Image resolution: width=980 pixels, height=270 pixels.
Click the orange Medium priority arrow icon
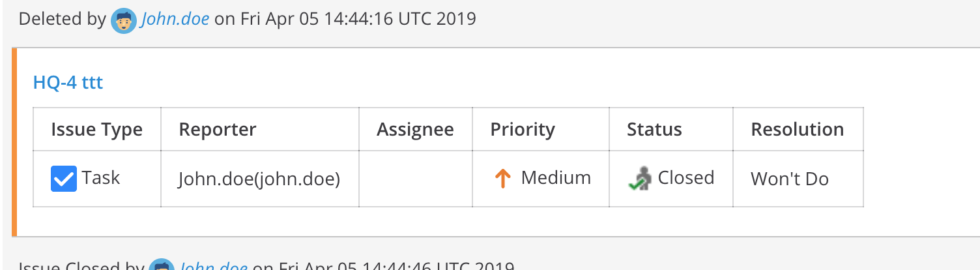click(502, 179)
